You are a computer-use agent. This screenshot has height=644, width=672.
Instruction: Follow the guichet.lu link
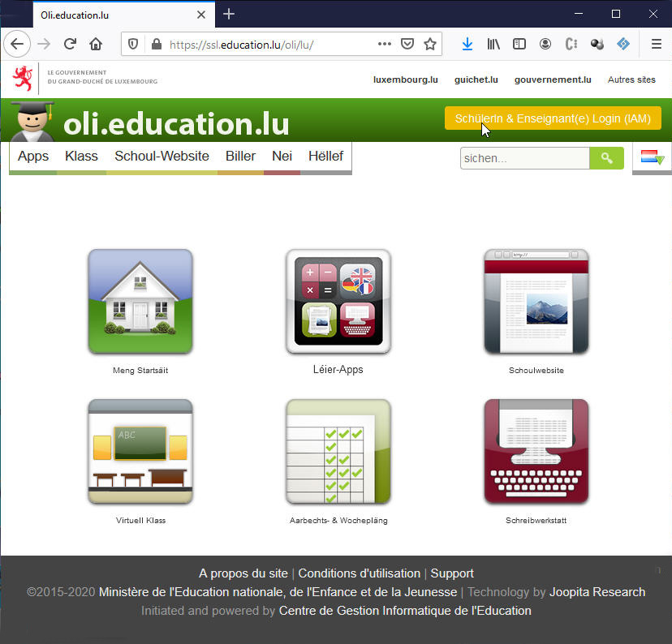click(x=476, y=79)
